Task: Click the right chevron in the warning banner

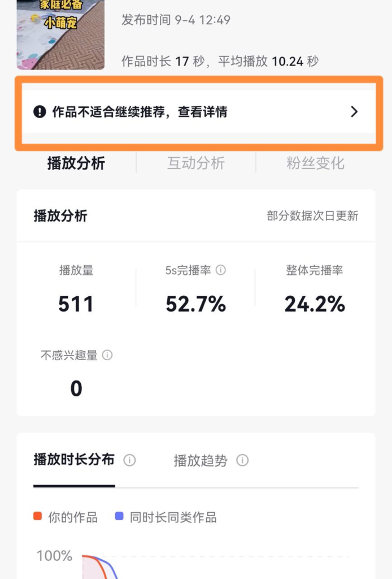Action: (354, 111)
